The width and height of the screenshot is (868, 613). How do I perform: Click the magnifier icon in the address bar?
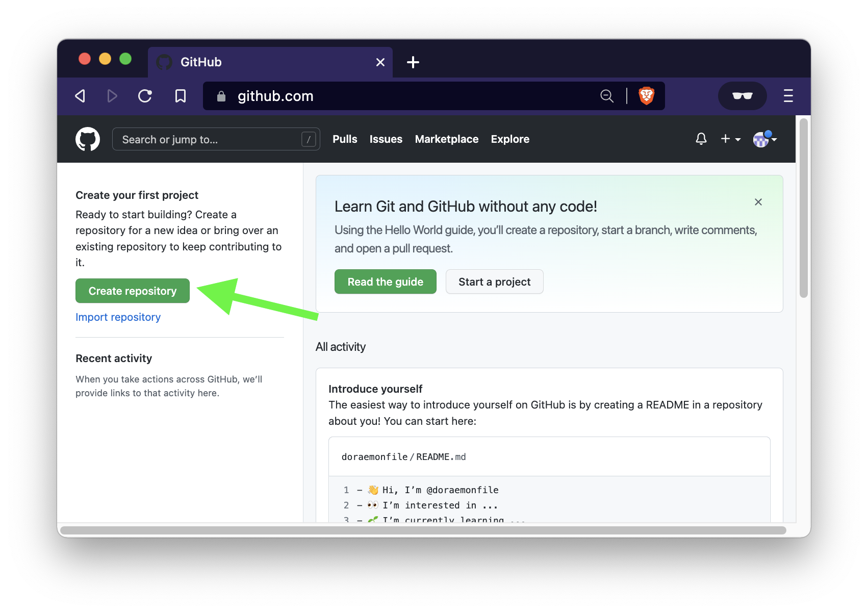tap(606, 96)
